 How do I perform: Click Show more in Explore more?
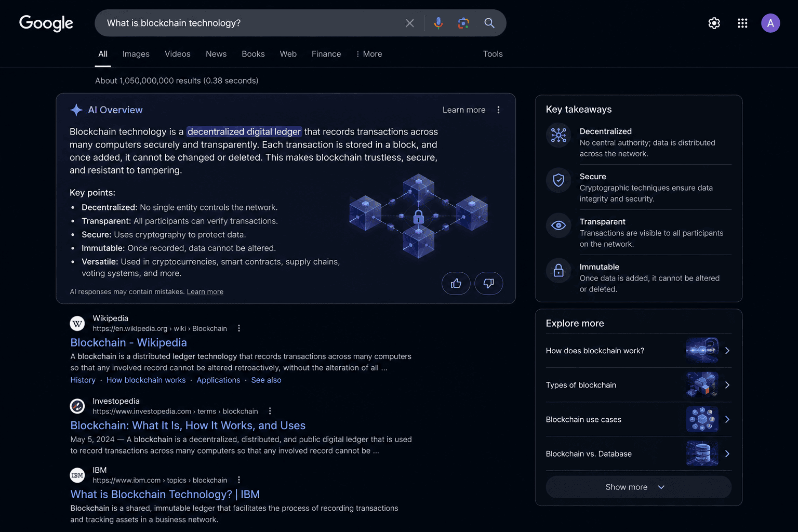pyautogui.click(x=639, y=487)
